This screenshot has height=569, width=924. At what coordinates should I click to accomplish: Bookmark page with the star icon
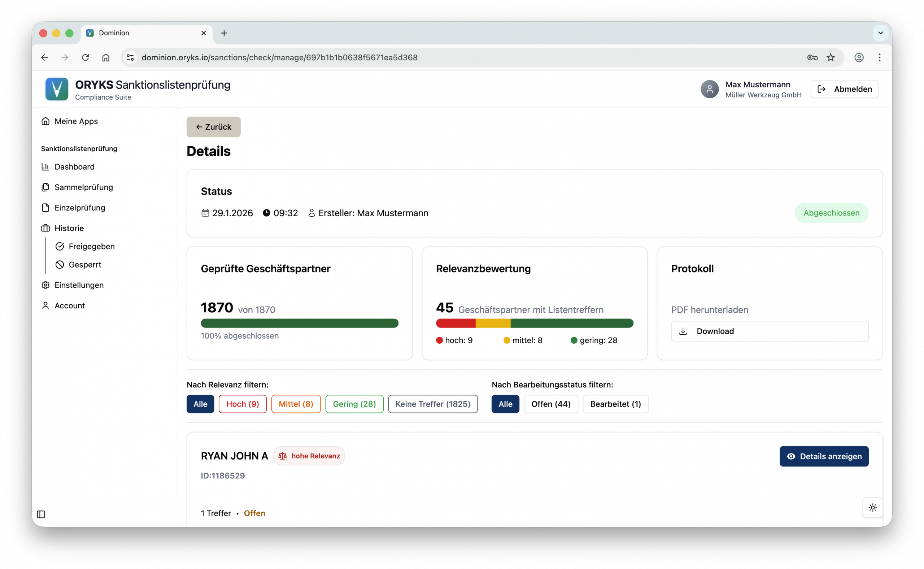coord(830,57)
